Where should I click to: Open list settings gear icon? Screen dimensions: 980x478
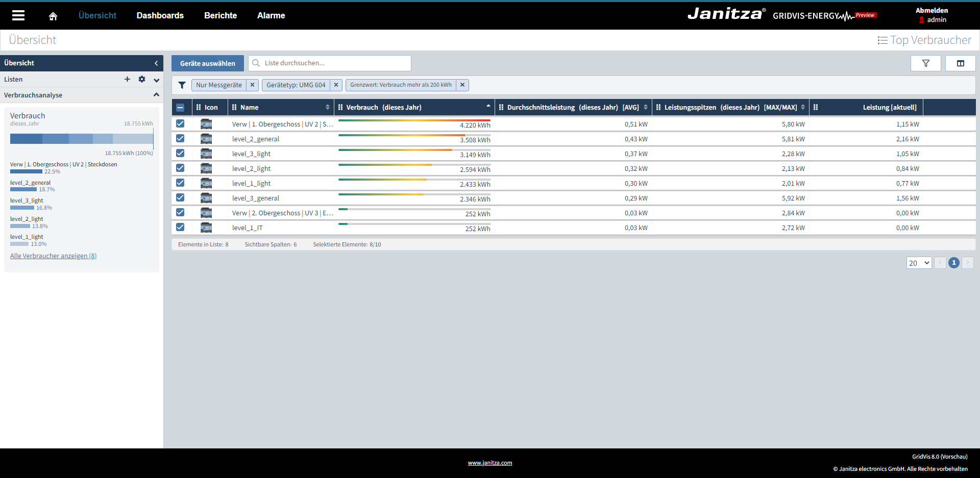pyautogui.click(x=142, y=79)
